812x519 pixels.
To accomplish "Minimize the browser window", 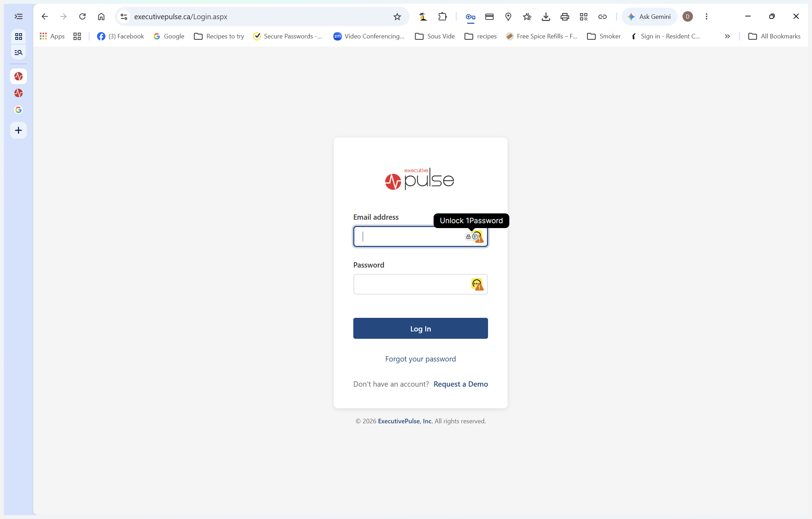I will (748, 16).
